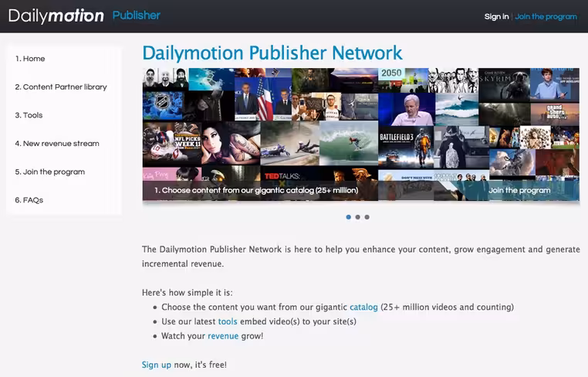This screenshot has width=588, height=377.
Task: Click the carousel caption about gigantic catalog
Action: click(x=256, y=190)
